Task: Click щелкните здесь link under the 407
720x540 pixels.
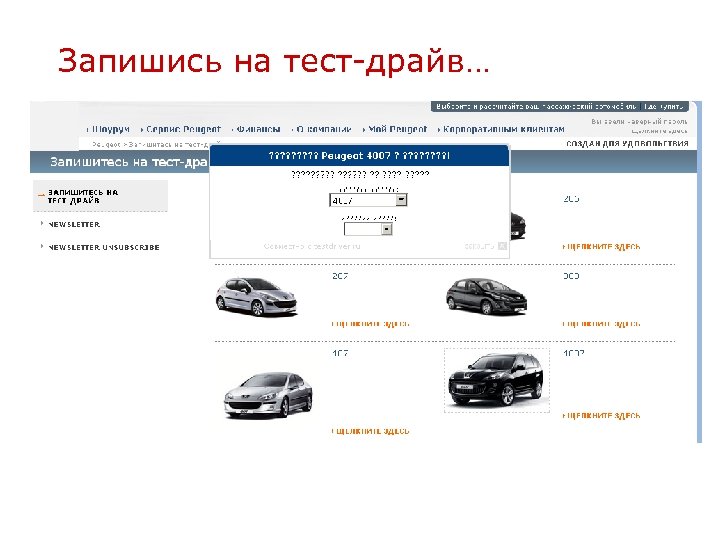Action: [x=370, y=431]
